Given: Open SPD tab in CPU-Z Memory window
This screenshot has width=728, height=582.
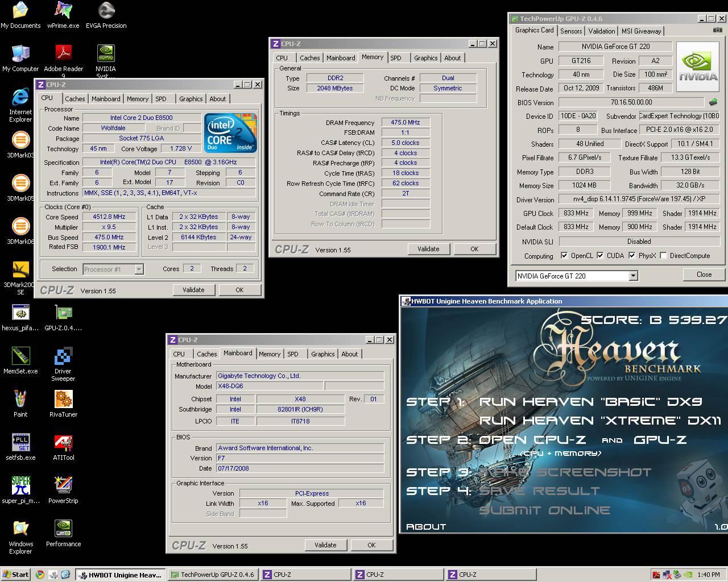Looking at the screenshot, I should pyautogui.click(x=396, y=58).
